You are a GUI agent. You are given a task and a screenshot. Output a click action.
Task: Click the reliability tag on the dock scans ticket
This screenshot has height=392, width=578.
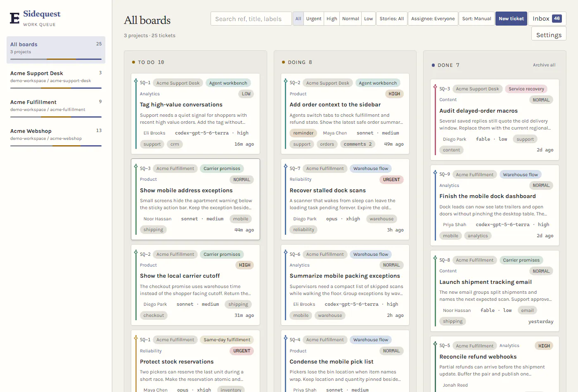tap(303, 229)
